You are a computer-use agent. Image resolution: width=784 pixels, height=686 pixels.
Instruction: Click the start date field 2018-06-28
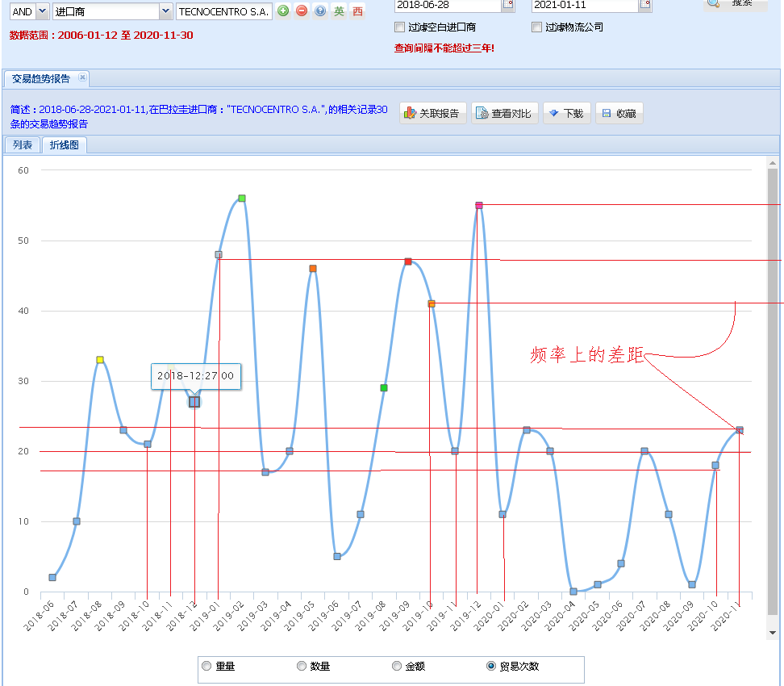point(448,6)
